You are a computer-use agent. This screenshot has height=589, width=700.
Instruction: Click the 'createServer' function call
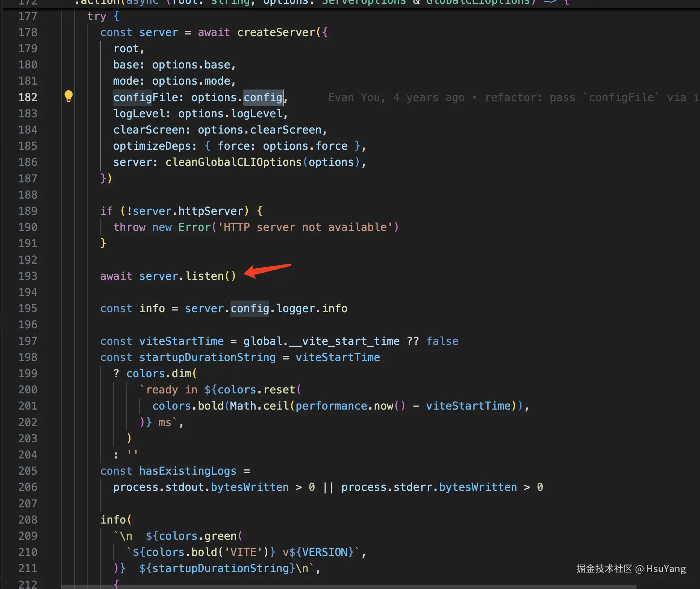coord(276,32)
